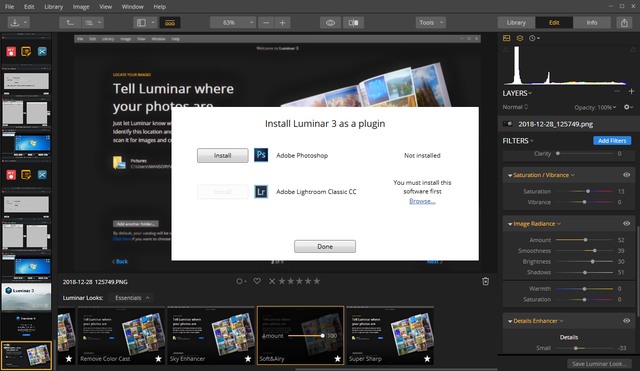Open the LAYERS panel dropdown

[517, 93]
